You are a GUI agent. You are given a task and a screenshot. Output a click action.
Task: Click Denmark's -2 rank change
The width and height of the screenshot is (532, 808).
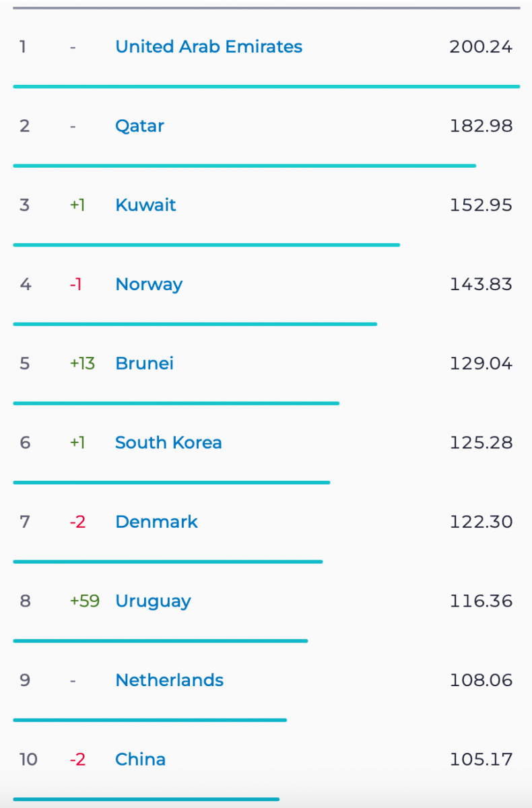point(77,522)
